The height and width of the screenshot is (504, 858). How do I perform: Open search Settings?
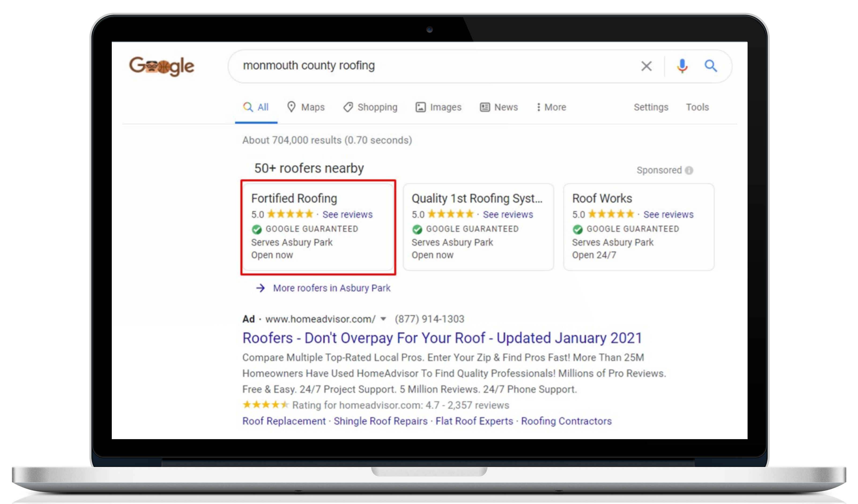click(651, 107)
